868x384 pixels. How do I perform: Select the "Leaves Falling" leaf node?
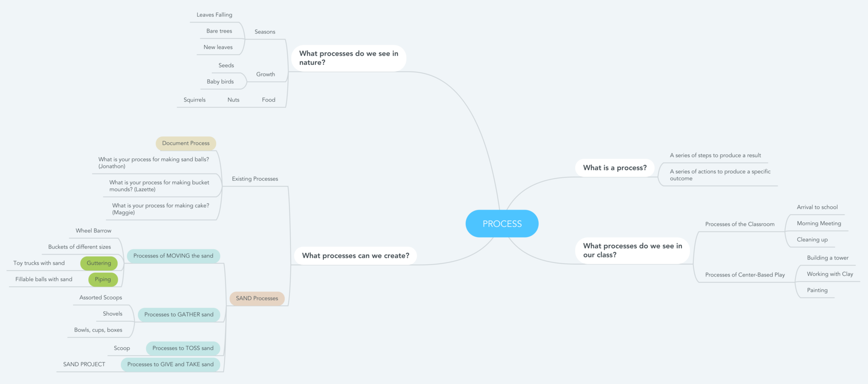coord(214,14)
